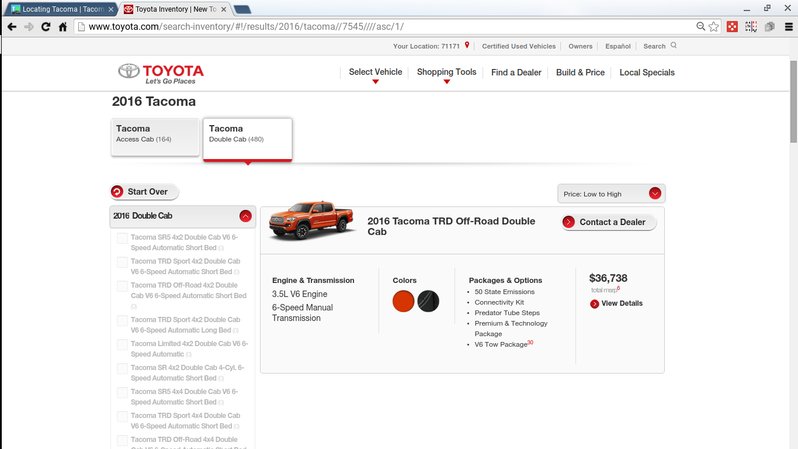Switch to Tacoma Access Cab tab
798x449 pixels.
tap(155, 136)
